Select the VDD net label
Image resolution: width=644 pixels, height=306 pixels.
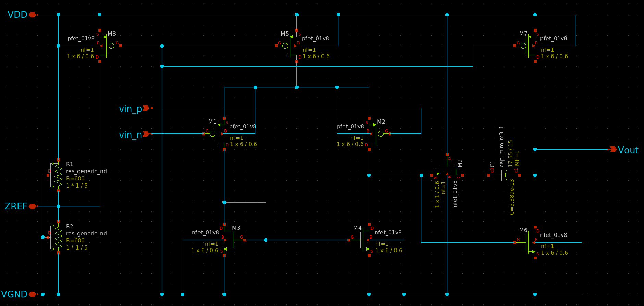[17, 15]
